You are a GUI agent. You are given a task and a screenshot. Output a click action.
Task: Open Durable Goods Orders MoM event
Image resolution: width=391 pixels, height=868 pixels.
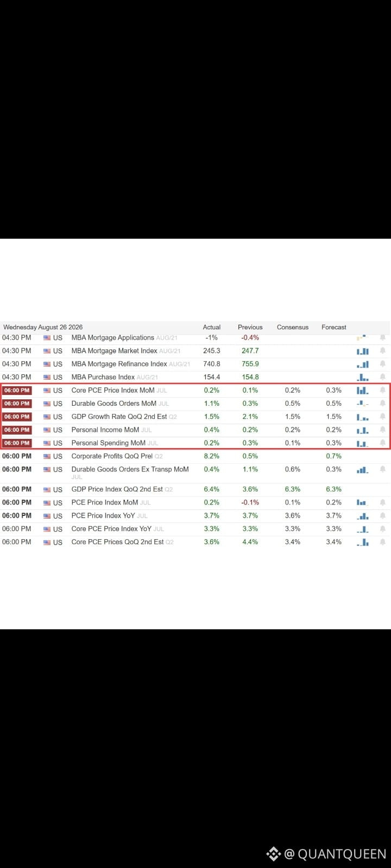[113, 404]
